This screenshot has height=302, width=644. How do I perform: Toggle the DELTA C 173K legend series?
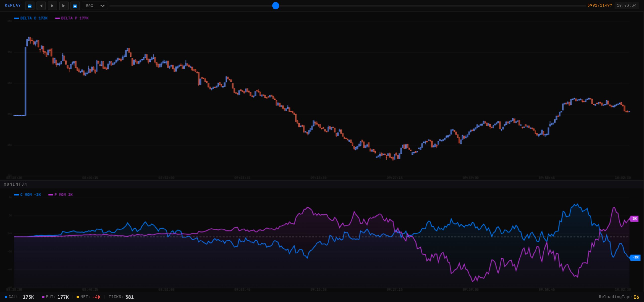point(31,18)
